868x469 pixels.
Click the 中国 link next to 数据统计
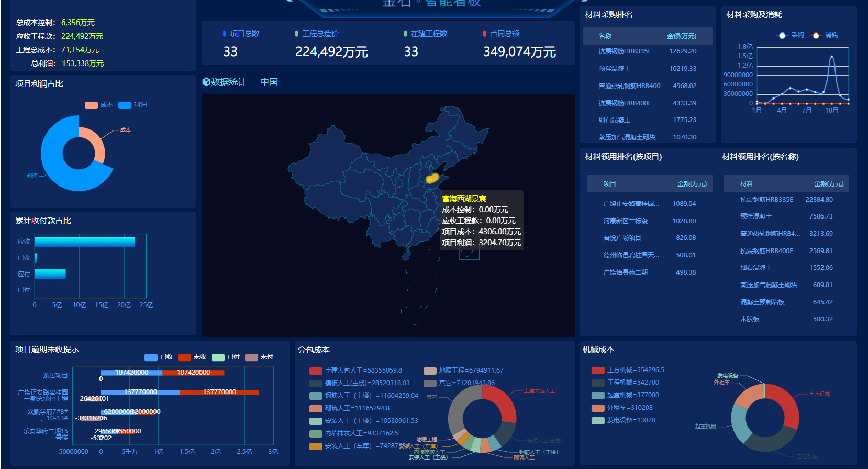click(x=269, y=82)
